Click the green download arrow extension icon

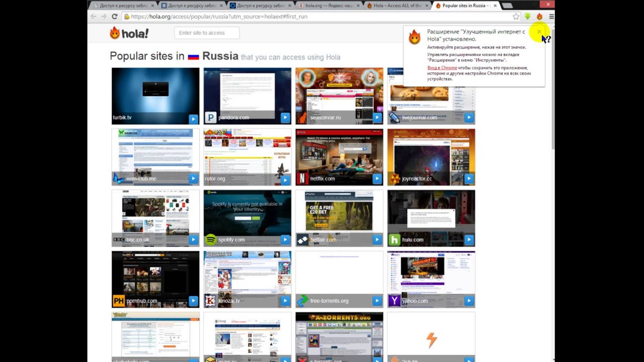pyautogui.click(x=527, y=17)
